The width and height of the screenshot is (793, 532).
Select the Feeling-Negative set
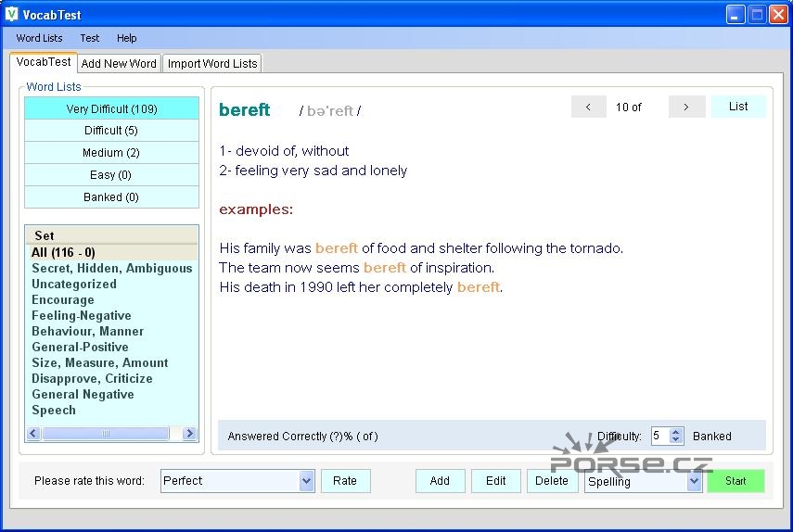82,315
